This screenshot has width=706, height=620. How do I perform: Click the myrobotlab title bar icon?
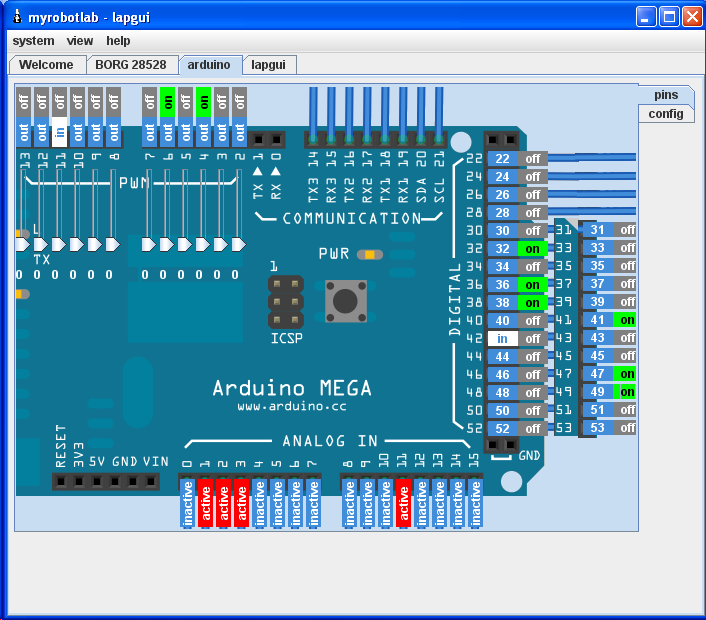(17, 17)
